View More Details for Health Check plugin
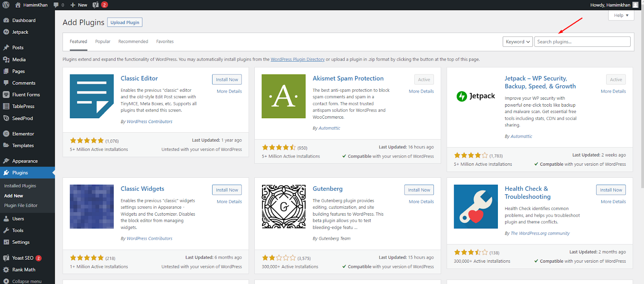Viewport: 644px width, 284px height. (613, 202)
